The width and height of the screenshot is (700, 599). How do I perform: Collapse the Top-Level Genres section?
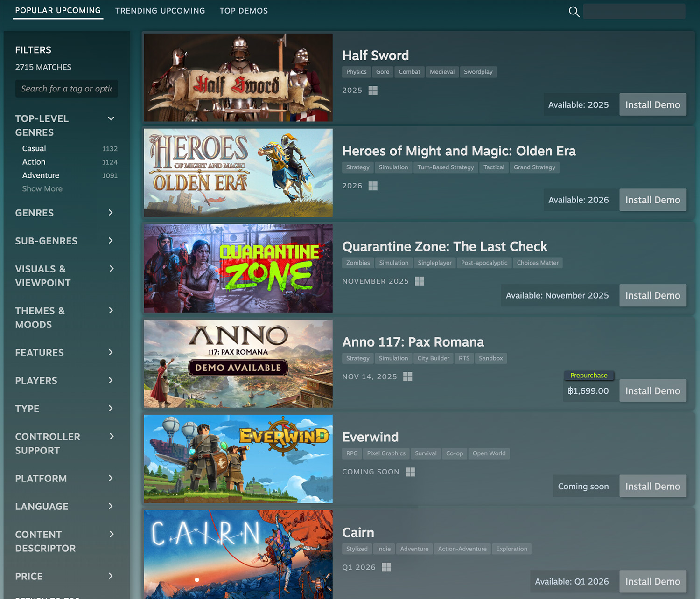click(111, 118)
